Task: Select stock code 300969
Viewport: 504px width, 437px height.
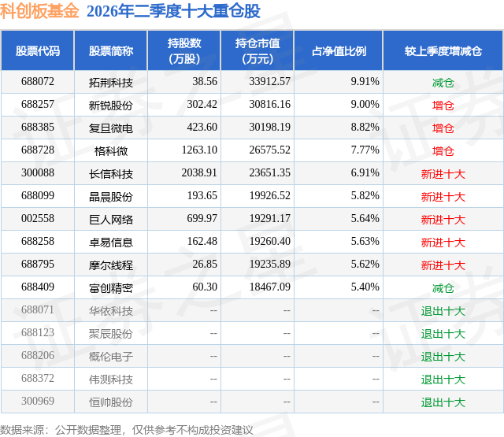Action: (38, 401)
